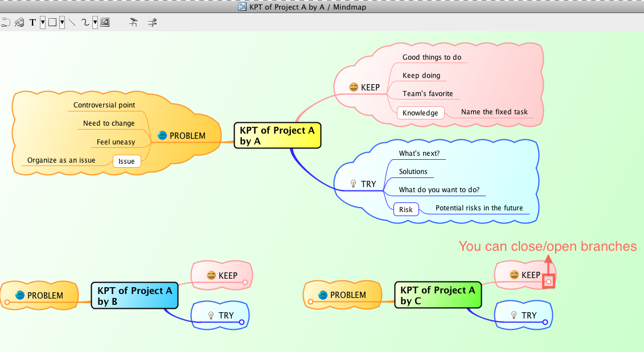The width and height of the screenshot is (644, 352).
Task: Open the dropdown arrow next to the Rectangle tool
Action: [x=61, y=23]
